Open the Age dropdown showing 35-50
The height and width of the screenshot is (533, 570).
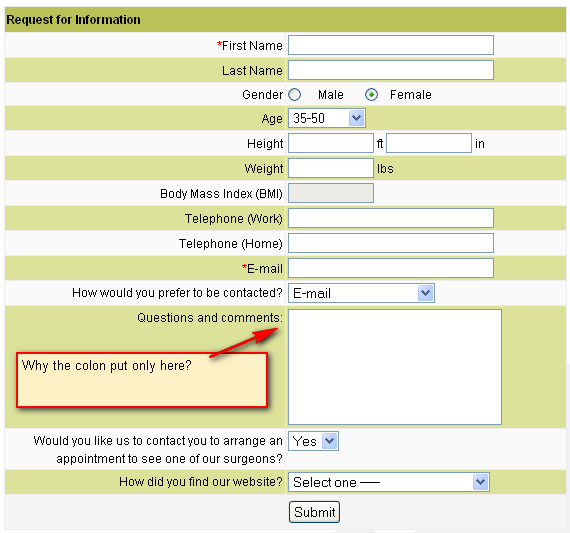click(327, 118)
